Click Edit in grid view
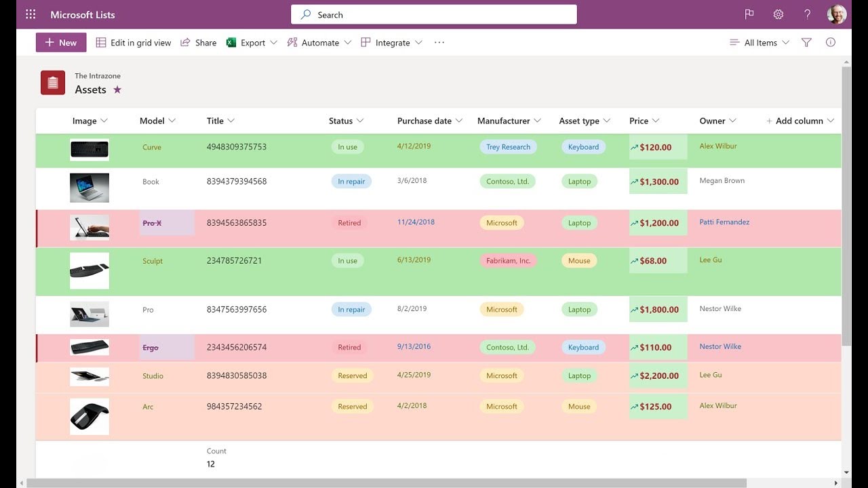This screenshot has width=868, height=488. tap(134, 42)
